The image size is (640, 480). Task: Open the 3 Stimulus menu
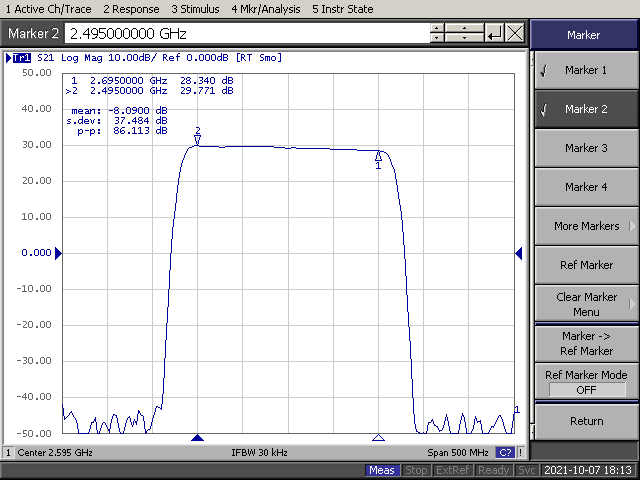click(x=196, y=9)
